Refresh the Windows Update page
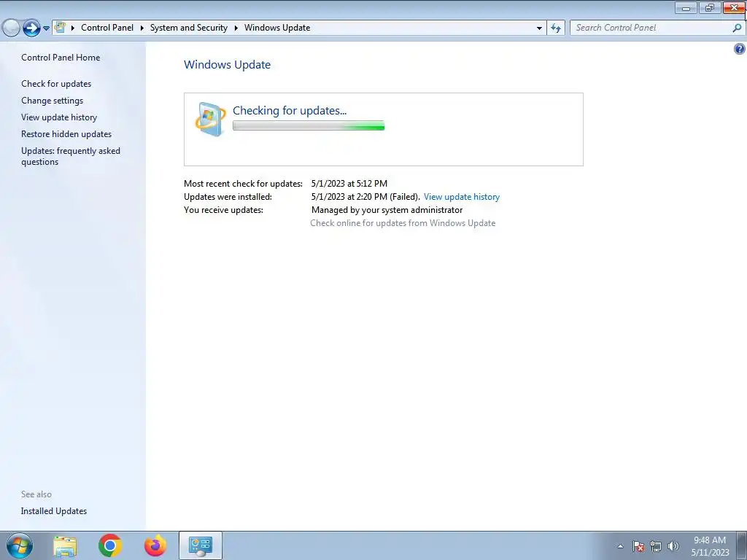Image resolution: width=747 pixels, height=560 pixels. click(555, 28)
